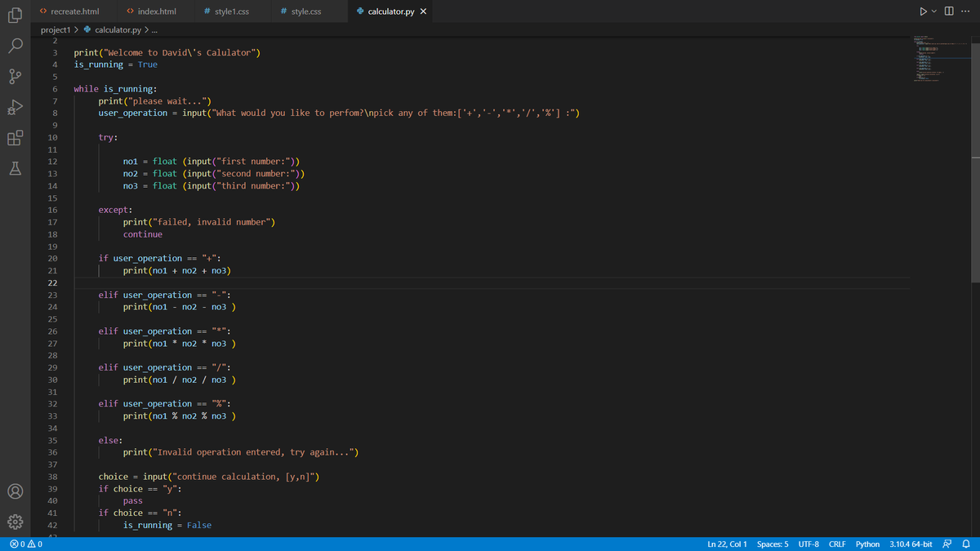
Task: Close the calculator.py tab
Action: point(423,11)
